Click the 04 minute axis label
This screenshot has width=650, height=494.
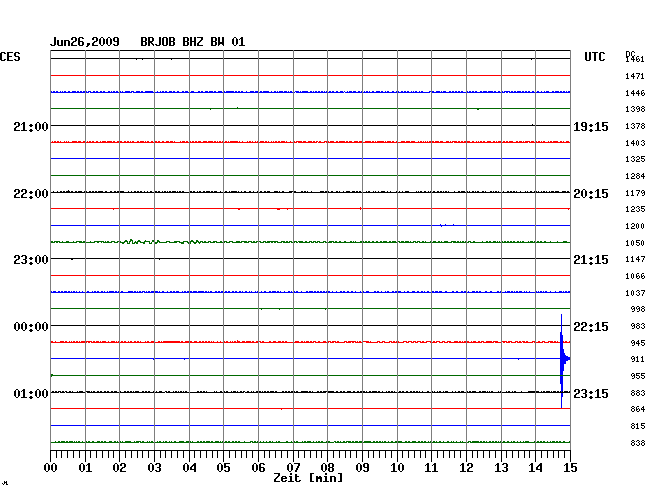click(x=189, y=468)
